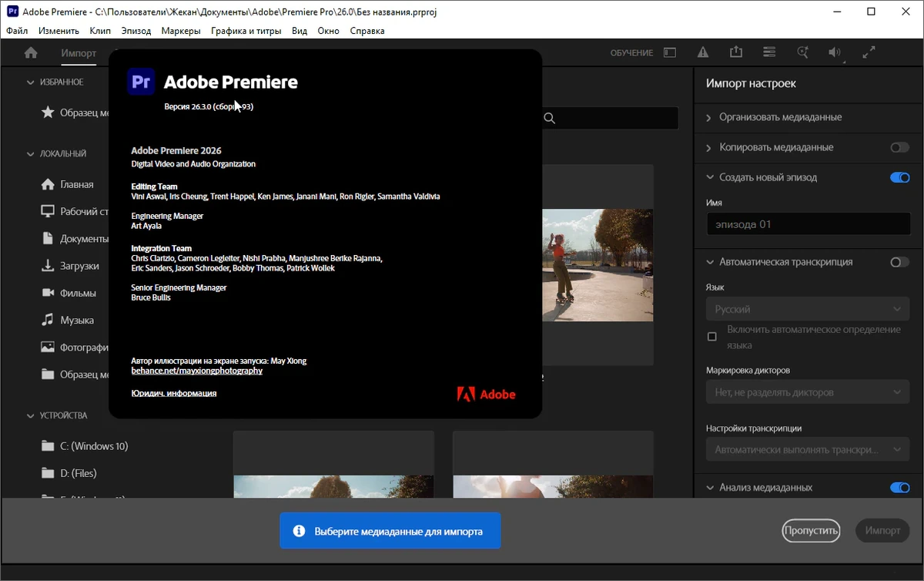Open the Юридич. информация link
The image size is (924, 581).
[x=174, y=393]
